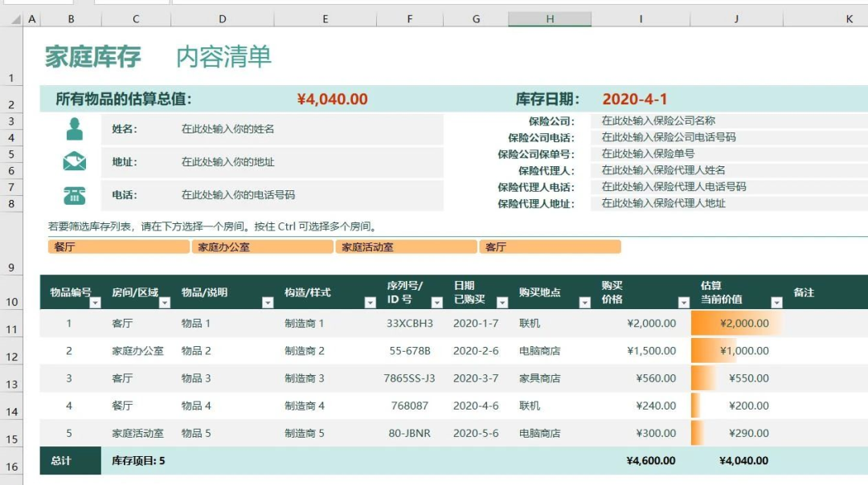868x485 pixels.
Task: Select the 客厅 slicer button
Action: tap(550, 247)
